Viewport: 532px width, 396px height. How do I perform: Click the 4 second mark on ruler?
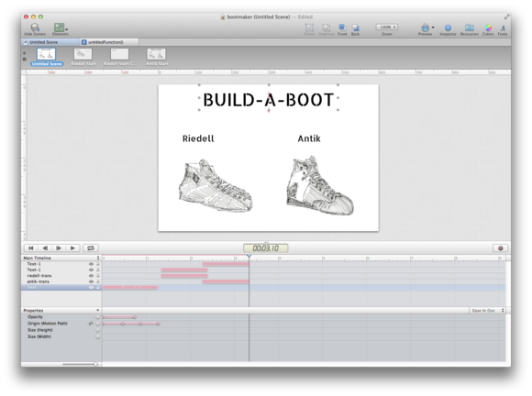tap(279, 258)
